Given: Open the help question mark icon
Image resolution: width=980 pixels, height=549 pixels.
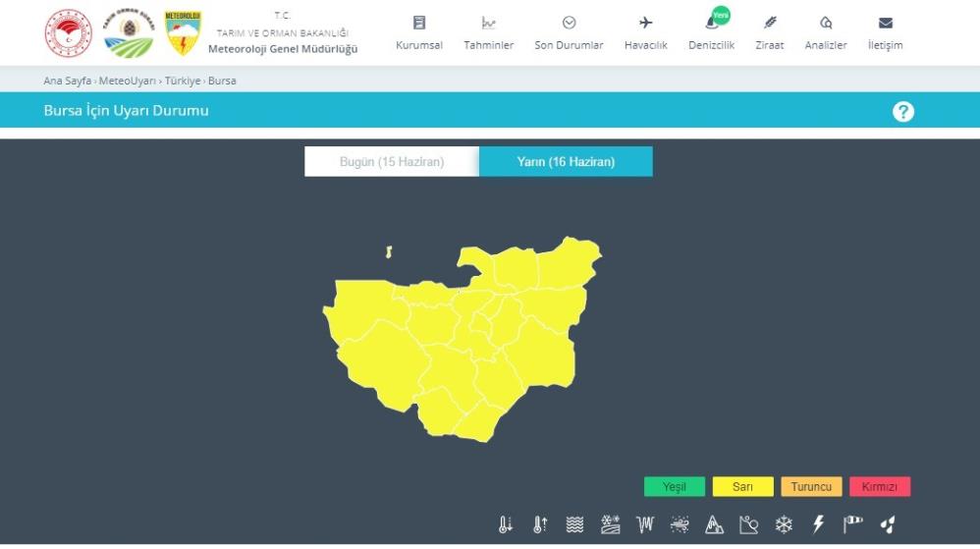Looking at the screenshot, I should pos(903,112).
